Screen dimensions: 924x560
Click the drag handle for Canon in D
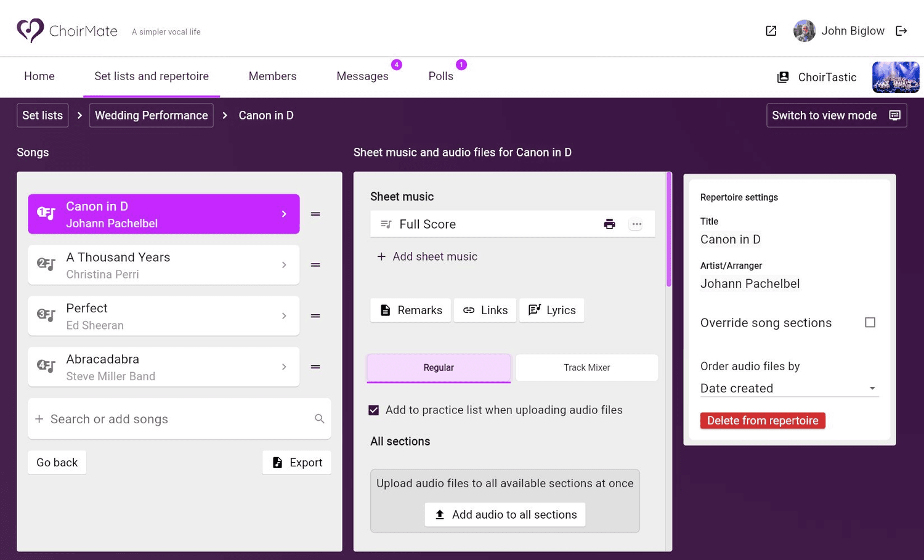tap(315, 214)
